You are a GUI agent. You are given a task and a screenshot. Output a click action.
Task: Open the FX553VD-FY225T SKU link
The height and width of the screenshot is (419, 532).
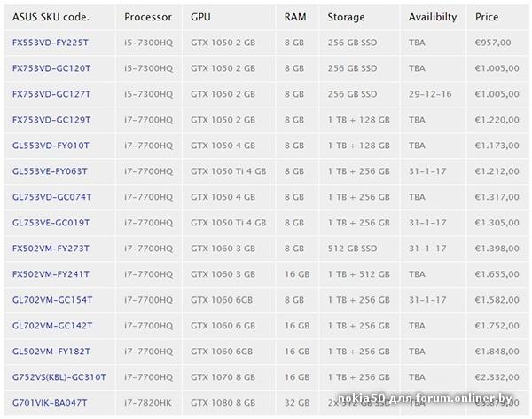(51, 43)
